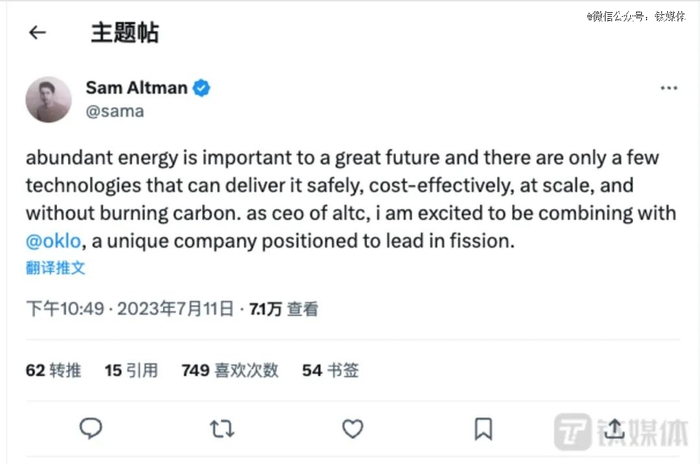View the 15 引用 quotes list
700x464 pixels.
click(131, 370)
